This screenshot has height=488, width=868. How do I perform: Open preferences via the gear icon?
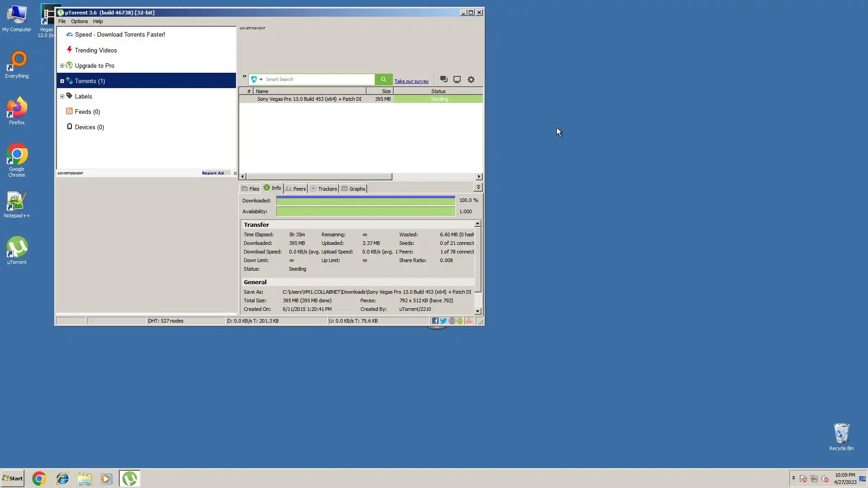point(471,80)
